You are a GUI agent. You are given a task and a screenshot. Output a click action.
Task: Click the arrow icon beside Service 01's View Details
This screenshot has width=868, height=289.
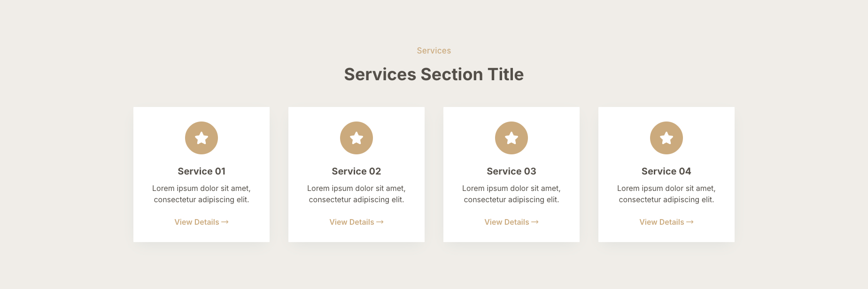[225, 222]
